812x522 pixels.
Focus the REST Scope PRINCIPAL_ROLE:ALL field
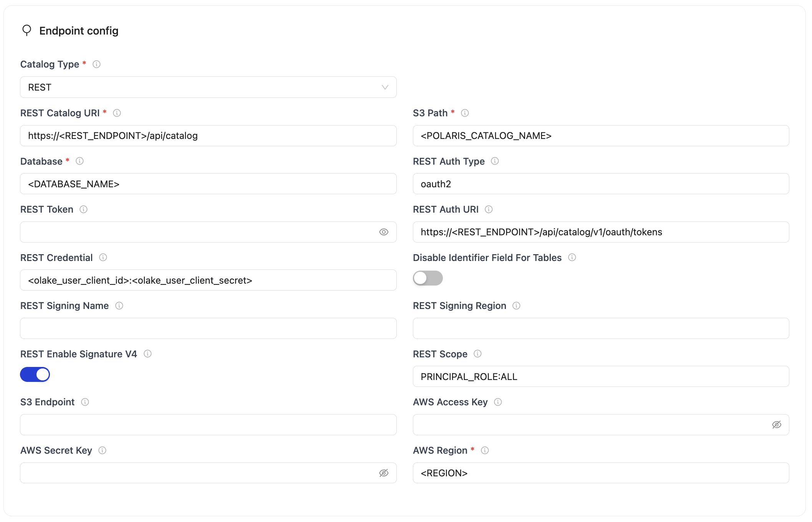600,377
